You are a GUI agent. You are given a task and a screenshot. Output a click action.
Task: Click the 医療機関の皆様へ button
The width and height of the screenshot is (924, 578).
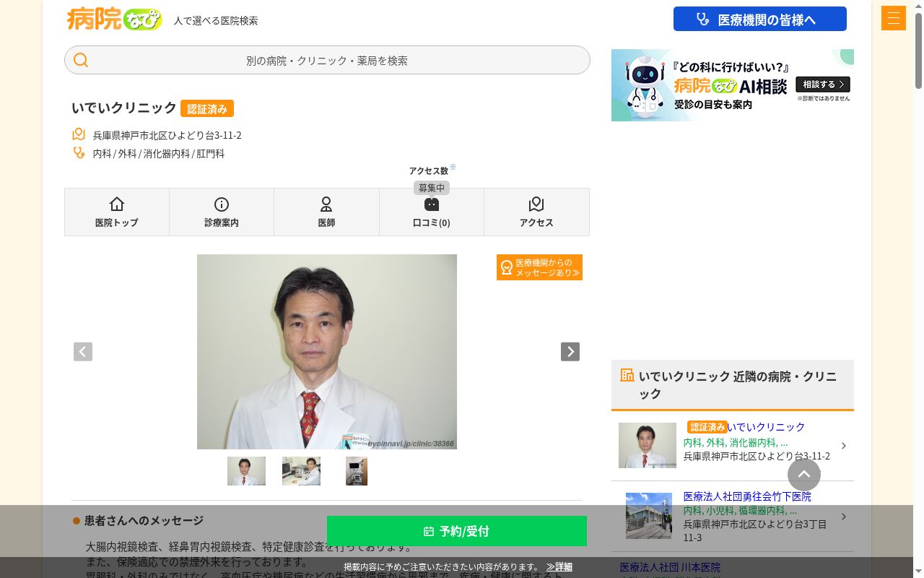[760, 20]
